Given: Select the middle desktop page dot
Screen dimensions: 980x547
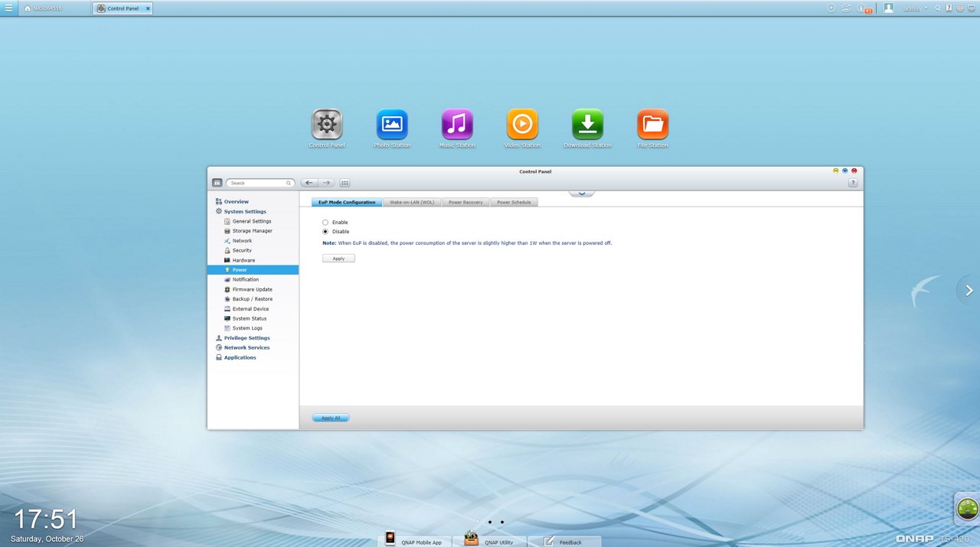Looking at the screenshot, I should click(490, 522).
